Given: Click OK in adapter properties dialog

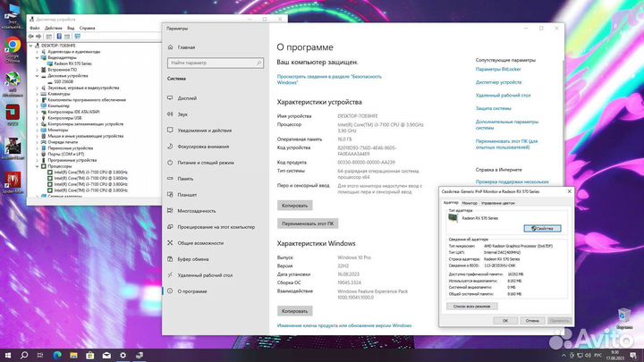Looking at the screenshot, I should pyautogui.click(x=505, y=321).
